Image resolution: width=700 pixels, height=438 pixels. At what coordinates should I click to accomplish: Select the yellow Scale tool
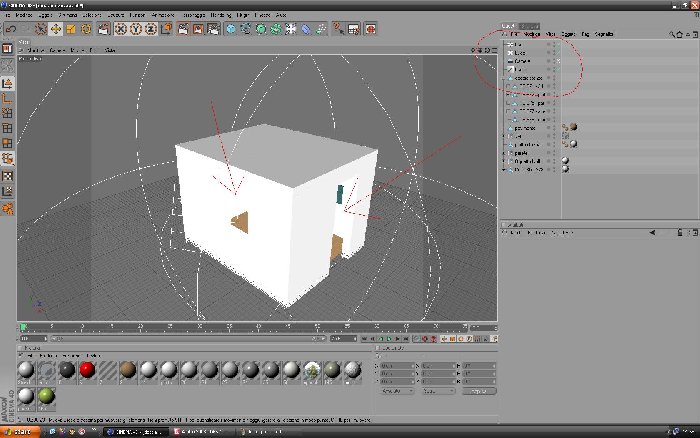click(71, 29)
